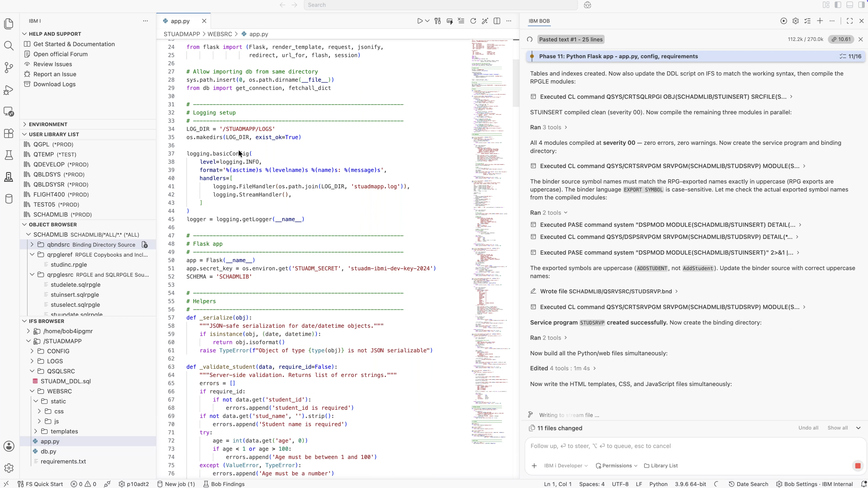The width and height of the screenshot is (868, 488).
Task: Open Get Started & Documentation
Action: coord(74,44)
